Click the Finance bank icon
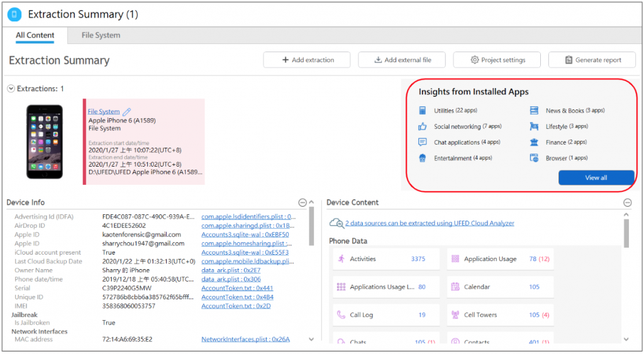Viewport: 644px width, 354px height. tap(534, 142)
